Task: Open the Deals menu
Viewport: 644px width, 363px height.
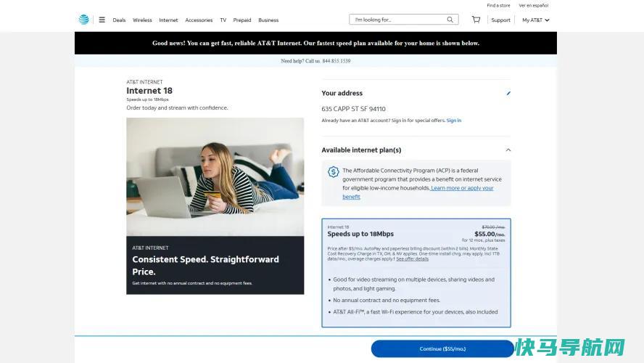Action: [x=119, y=20]
